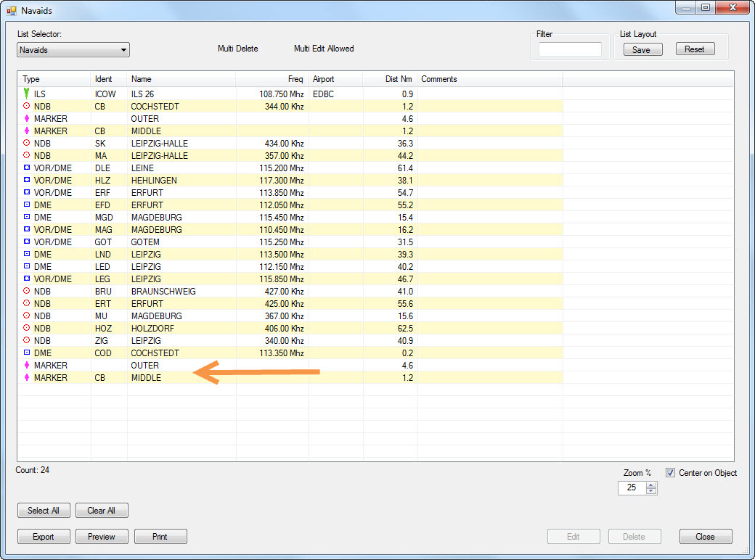Increase Zoom % with the up arrow
This screenshot has height=560, width=755.
(651, 485)
